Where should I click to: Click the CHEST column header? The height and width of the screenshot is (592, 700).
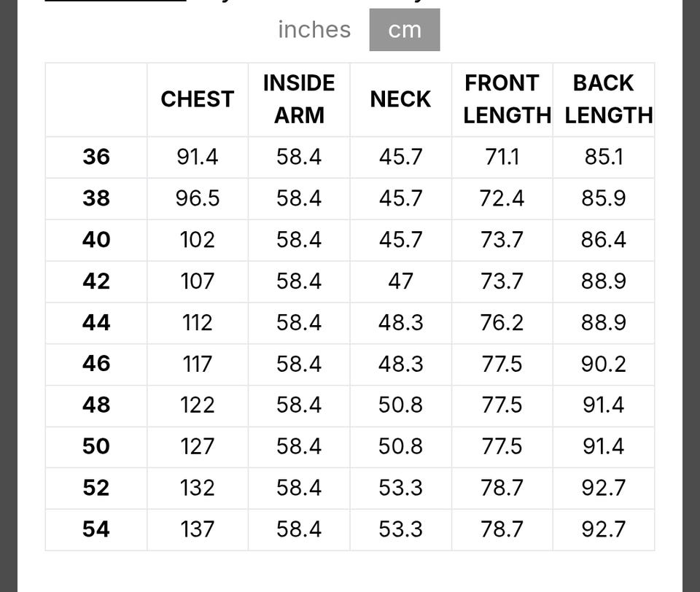tap(198, 99)
